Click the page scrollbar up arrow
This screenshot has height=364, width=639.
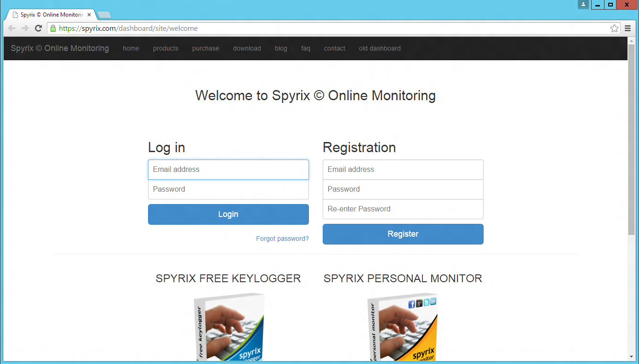pyautogui.click(x=631, y=40)
